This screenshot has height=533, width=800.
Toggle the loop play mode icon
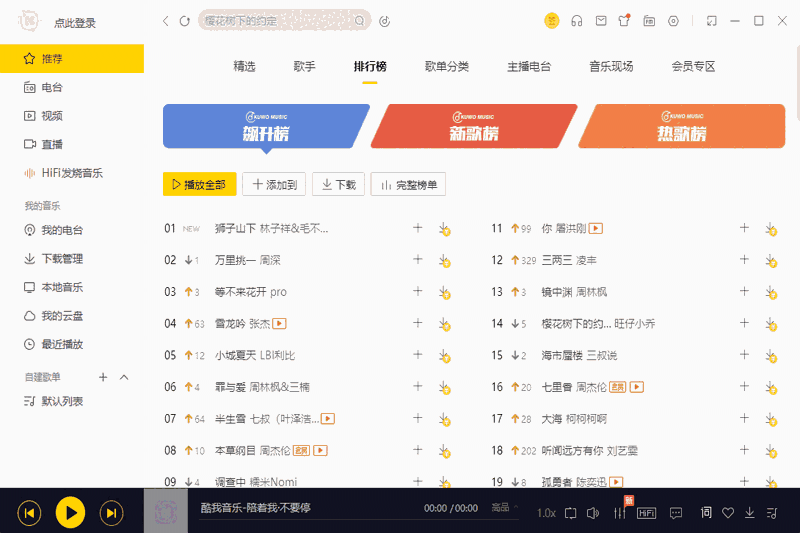pos(570,513)
